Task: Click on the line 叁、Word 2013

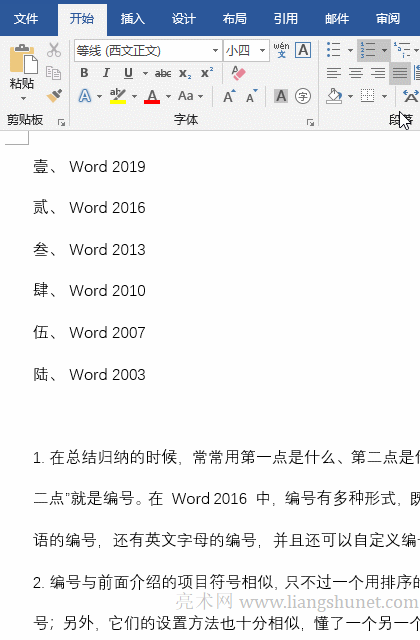Action: (89, 249)
